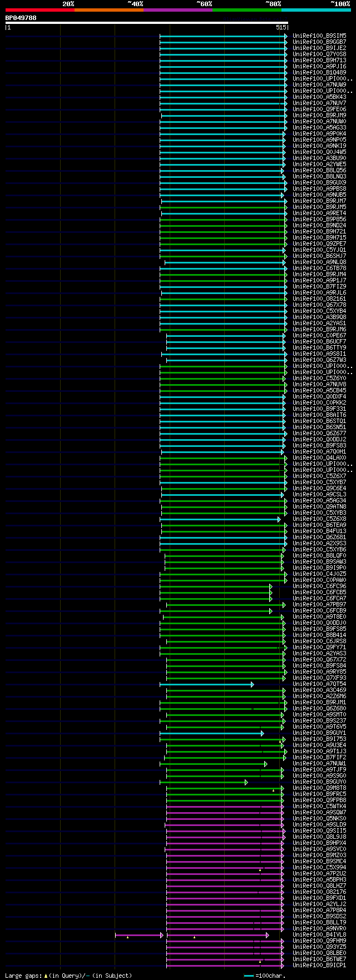Select hit label UniRef100_Q8LBE0
Screen dimensions: 356x980
pyautogui.click(x=319, y=953)
